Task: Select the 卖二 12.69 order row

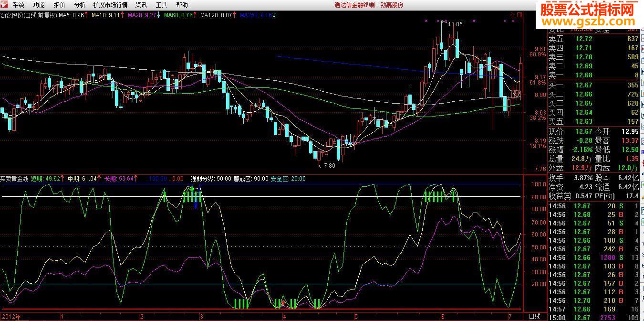Action: click(593, 66)
